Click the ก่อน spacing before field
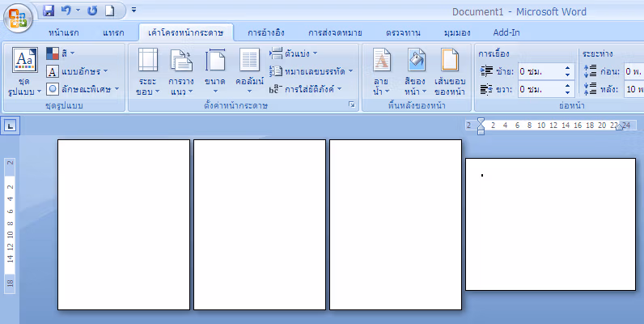644x324 pixels. pos(633,71)
